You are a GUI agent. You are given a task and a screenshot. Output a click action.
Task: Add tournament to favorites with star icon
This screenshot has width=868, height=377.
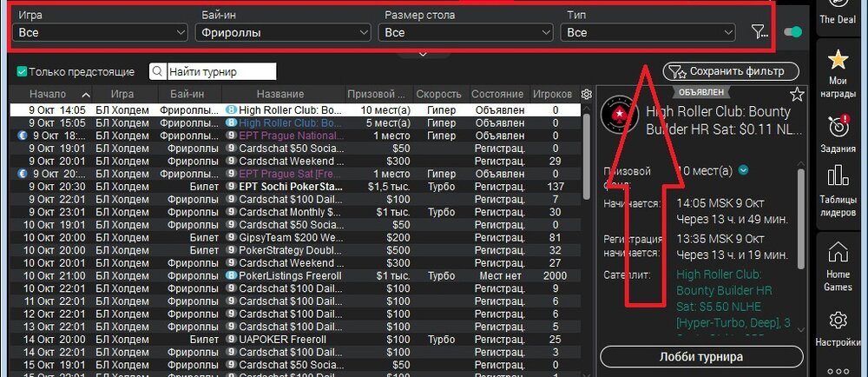[797, 95]
